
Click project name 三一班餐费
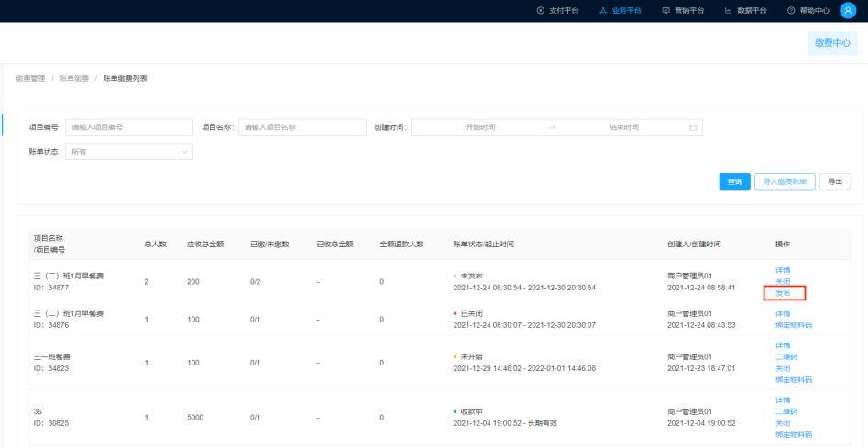pyautogui.click(x=52, y=357)
